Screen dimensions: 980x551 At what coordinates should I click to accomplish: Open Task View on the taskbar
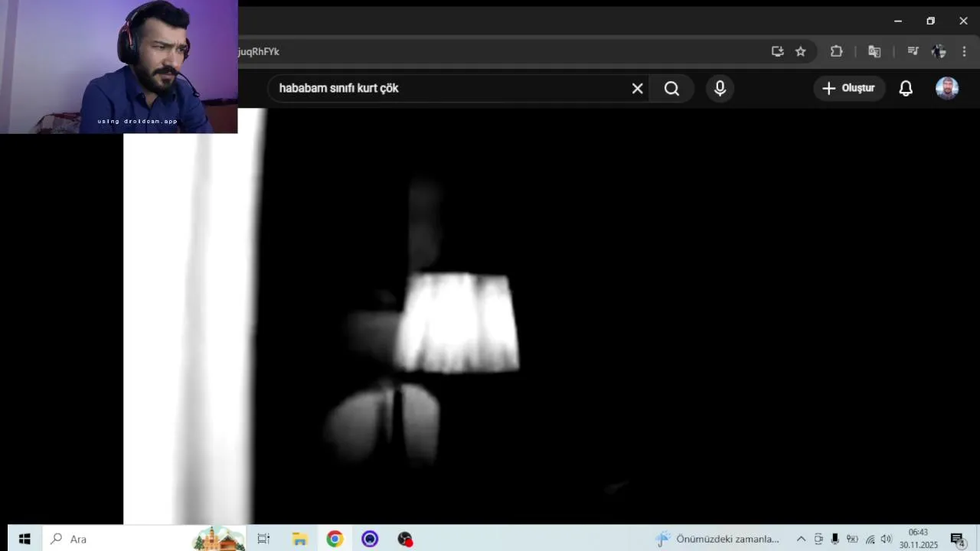263,539
